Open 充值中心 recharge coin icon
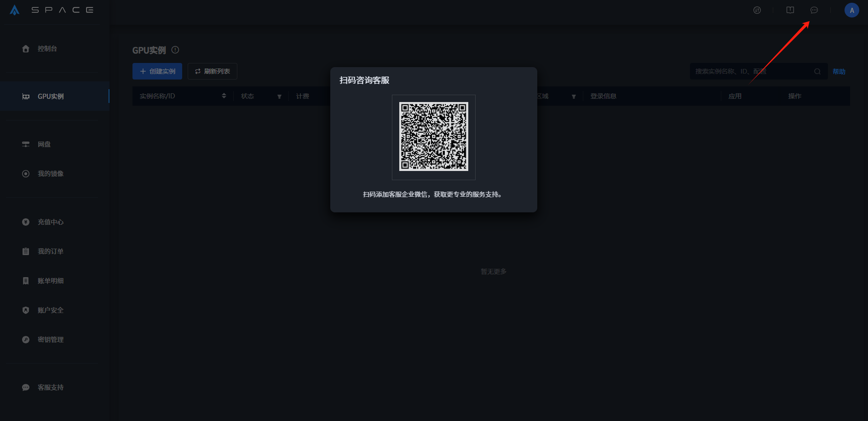868x421 pixels. (x=26, y=222)
